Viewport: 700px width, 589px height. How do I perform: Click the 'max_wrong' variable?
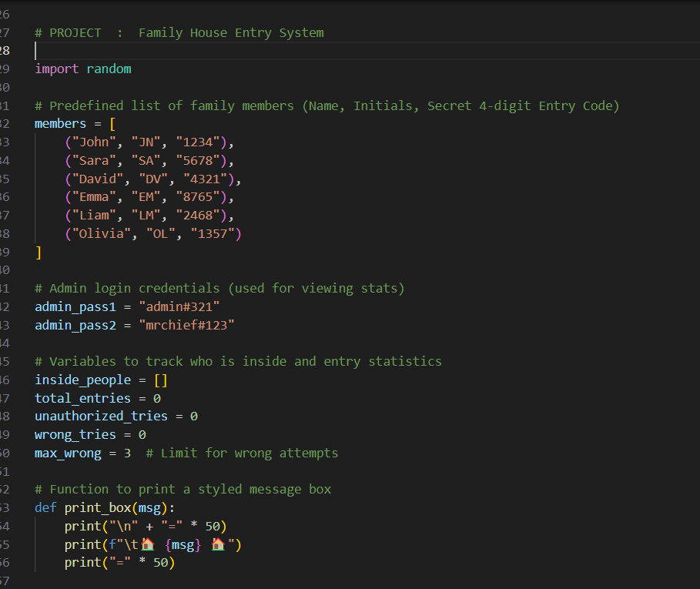68,453
